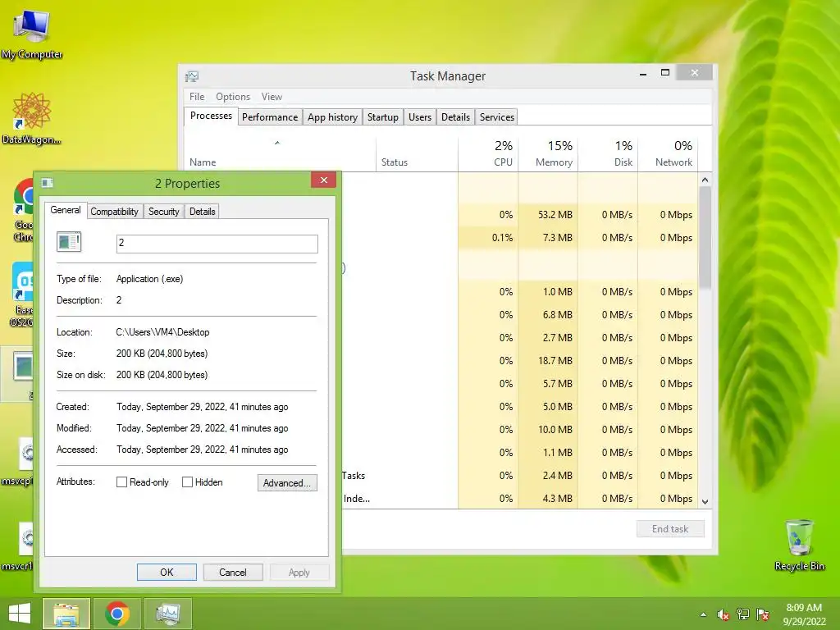Switch to the Services tab
This screenshot has width=840, height=630.
pyautogui.click(x=496, y=116)
